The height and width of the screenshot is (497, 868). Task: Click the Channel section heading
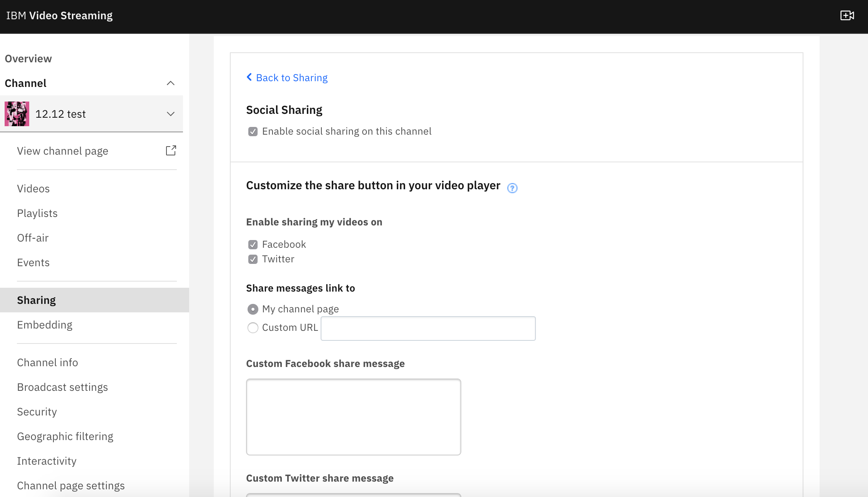[x=25, y=83]
